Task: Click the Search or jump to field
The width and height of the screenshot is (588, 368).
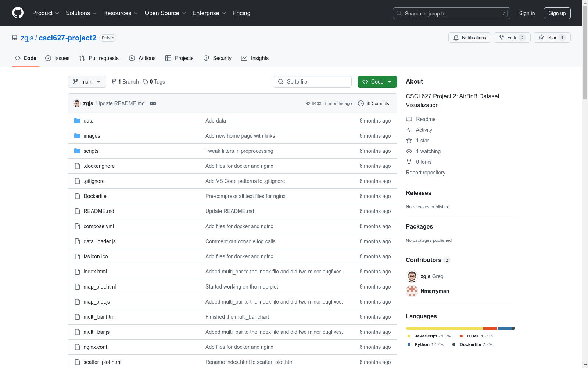Action: pyautogui.click(x=452, y=13)
